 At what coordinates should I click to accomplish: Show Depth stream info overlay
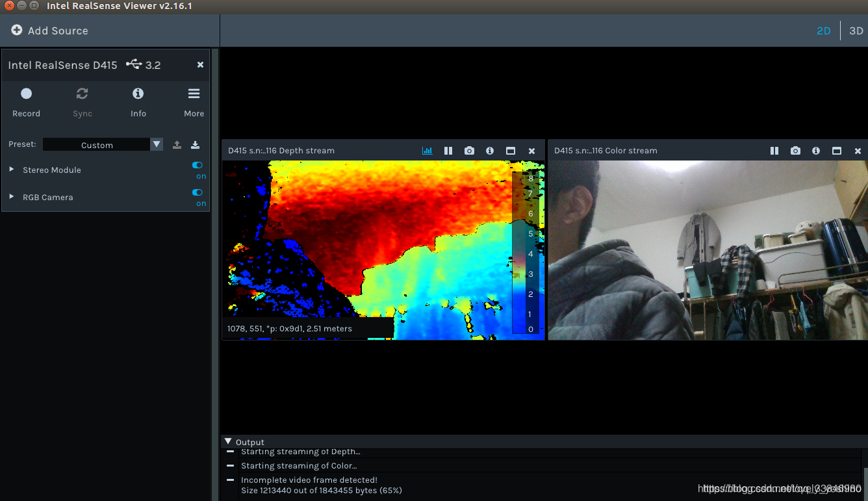490,151
